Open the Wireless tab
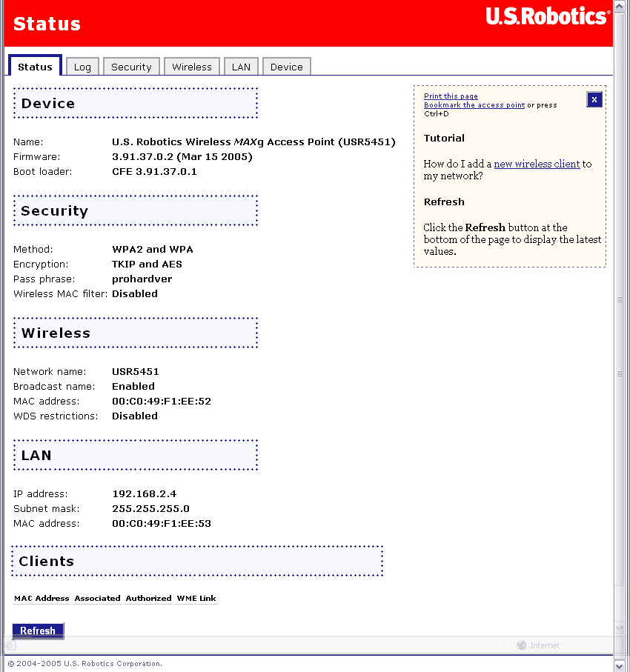Image resolution: width=630 pixels, height=672 pixels. click(x=192, y=67)
